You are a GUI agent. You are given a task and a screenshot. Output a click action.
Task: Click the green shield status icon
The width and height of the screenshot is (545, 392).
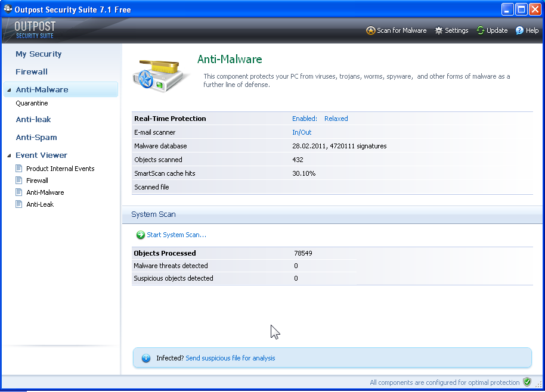527,382
